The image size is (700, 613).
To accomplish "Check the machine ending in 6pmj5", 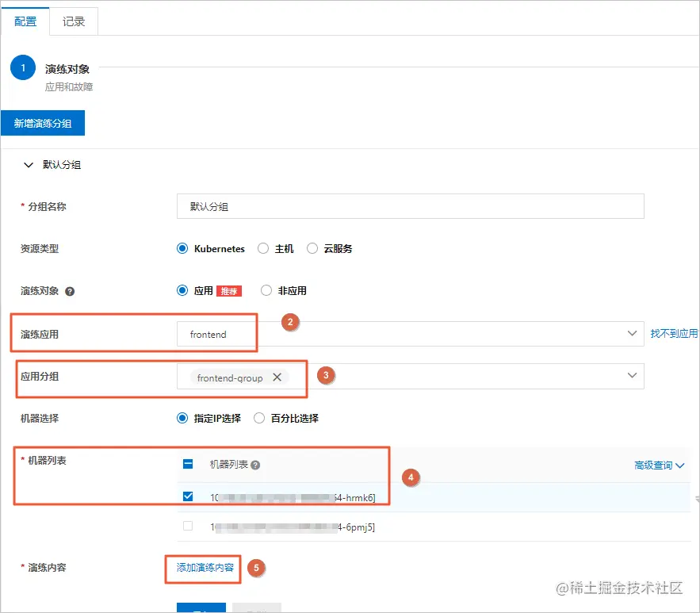I will pyautogui.click(x=188, y=526).
